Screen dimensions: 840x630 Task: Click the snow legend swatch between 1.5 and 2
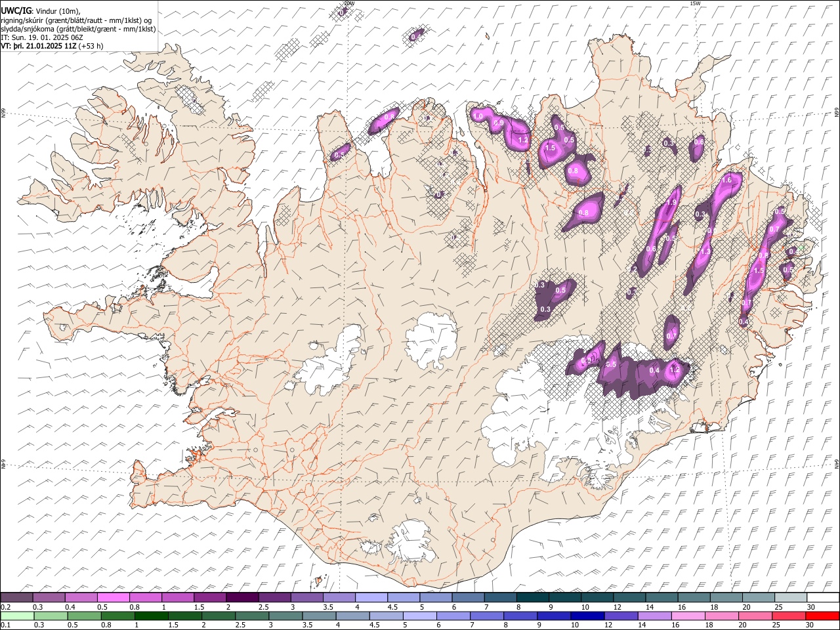point(210,597)
